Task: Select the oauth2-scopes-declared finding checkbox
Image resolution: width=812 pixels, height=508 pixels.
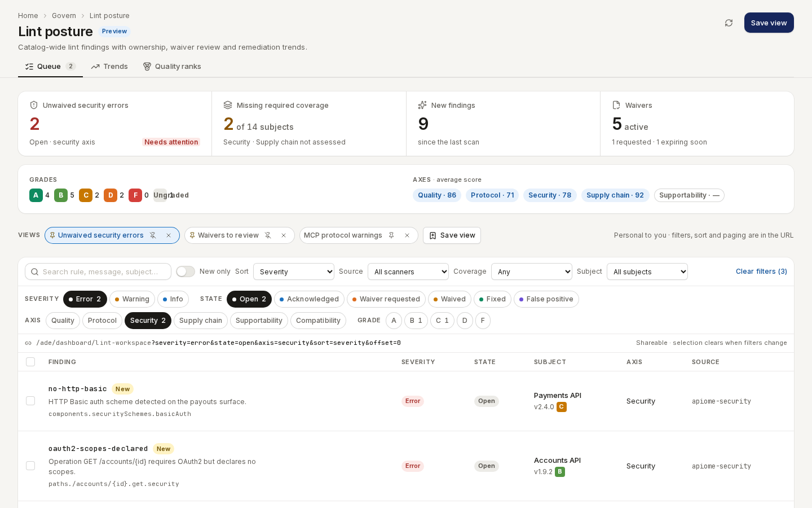Action: (x=30, y=466)
